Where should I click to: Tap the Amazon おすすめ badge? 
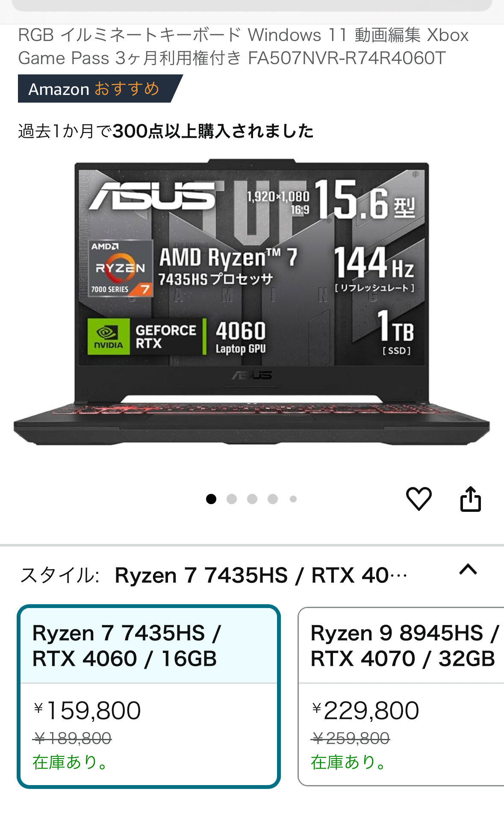(100, 89)
